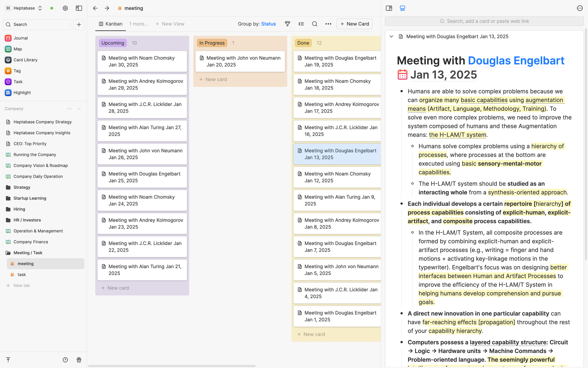Navigate back with the left arrow
The height and width of the screenshot is (368, 588).
[95, 8]
